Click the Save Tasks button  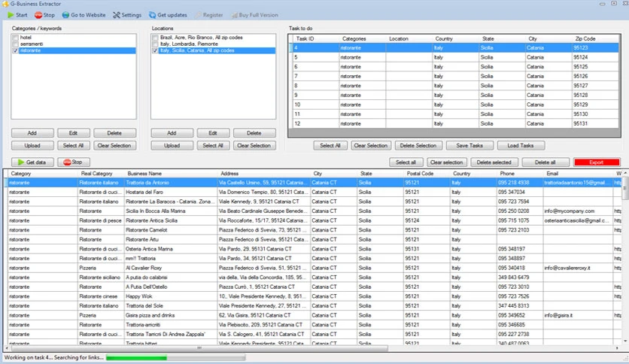tap(469, 145)
